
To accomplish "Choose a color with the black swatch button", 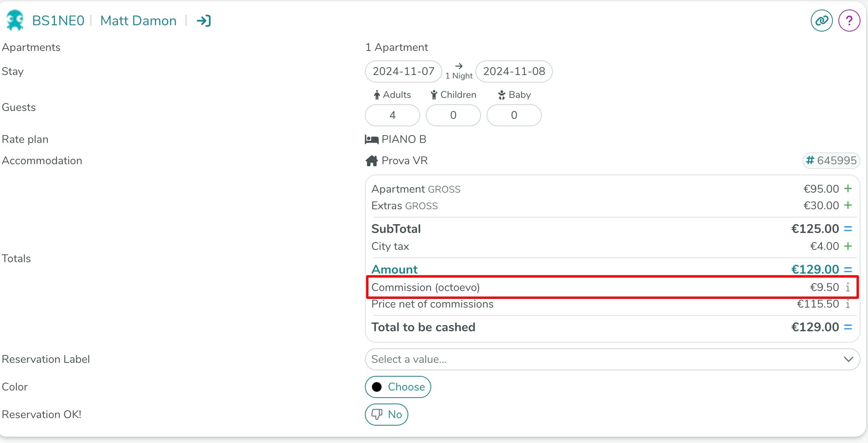I will [x=398, y=387].
